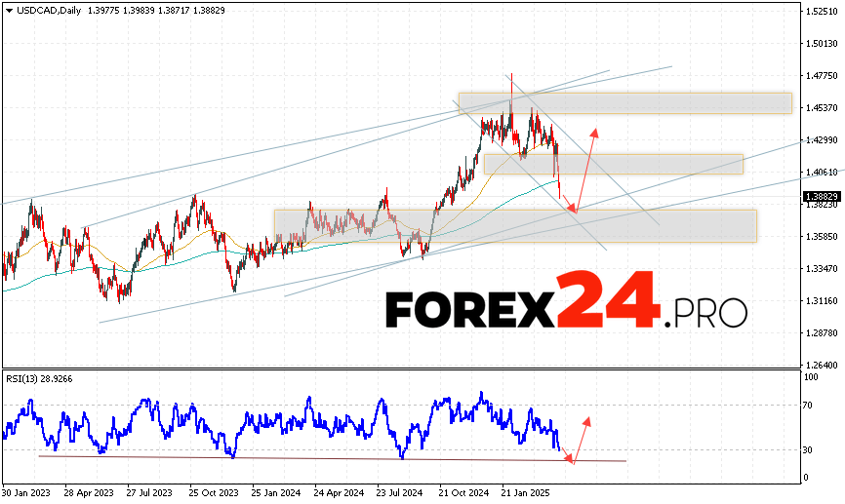Click the red downward arrow in RSI panel
The height and width of the screenshot is (504, 845).
coord(566,453)
